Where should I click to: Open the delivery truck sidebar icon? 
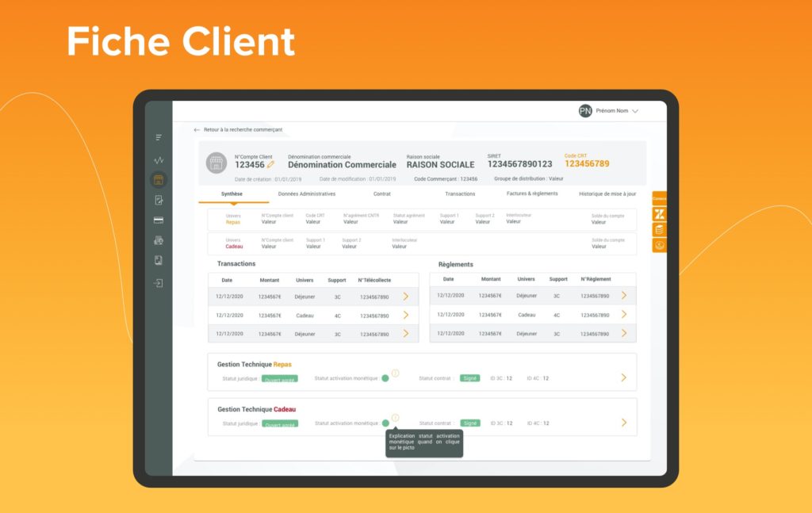click(x=159, y=240)
